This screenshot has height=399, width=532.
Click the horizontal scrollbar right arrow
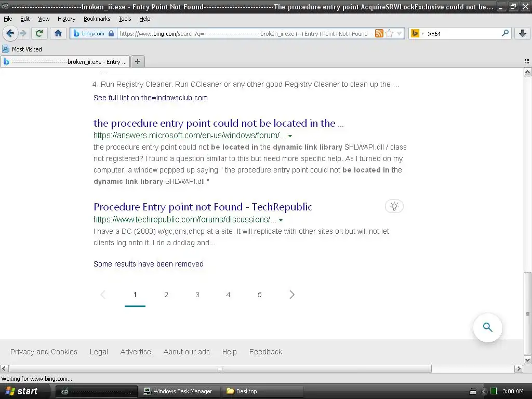(x=518, y=368)
